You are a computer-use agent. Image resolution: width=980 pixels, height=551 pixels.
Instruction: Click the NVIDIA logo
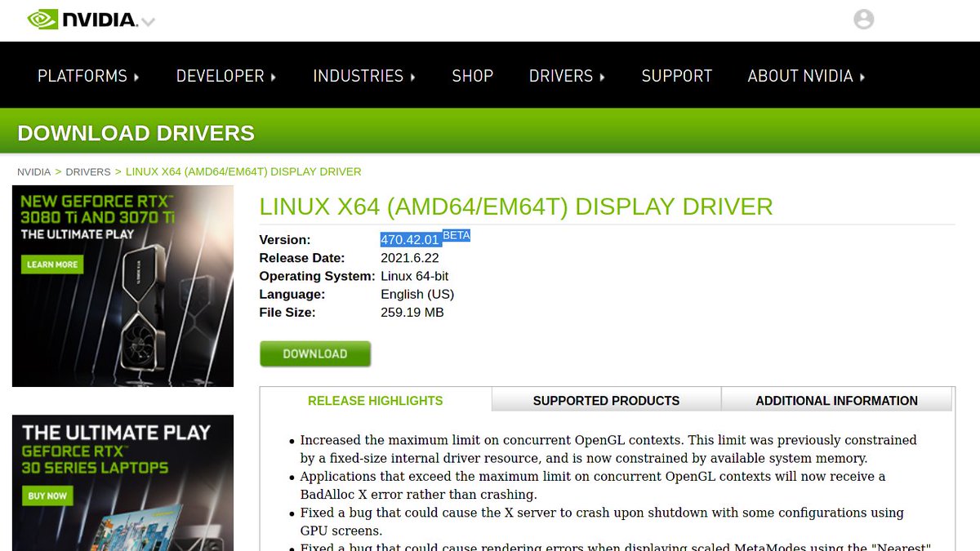82,19
